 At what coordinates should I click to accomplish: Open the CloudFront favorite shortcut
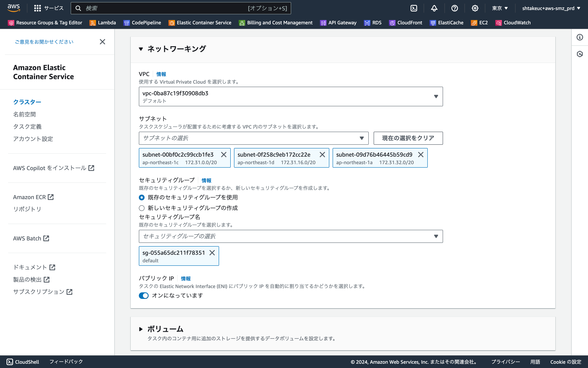pos(406,23)
